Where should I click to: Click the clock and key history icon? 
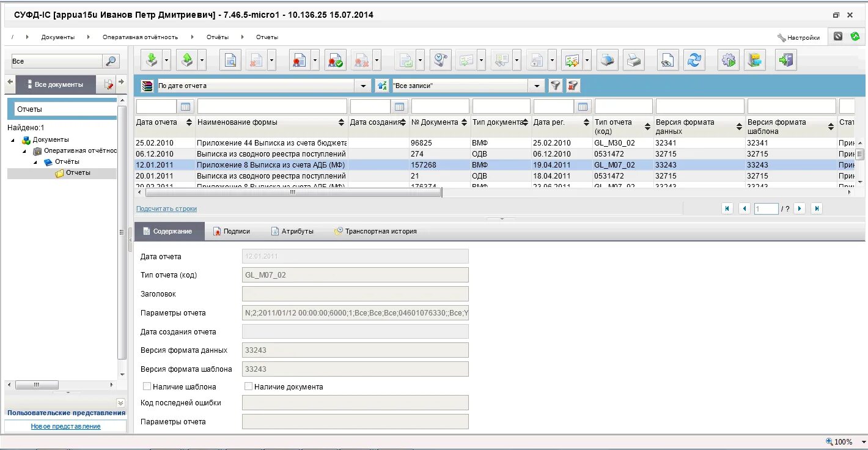click(441, 60)
